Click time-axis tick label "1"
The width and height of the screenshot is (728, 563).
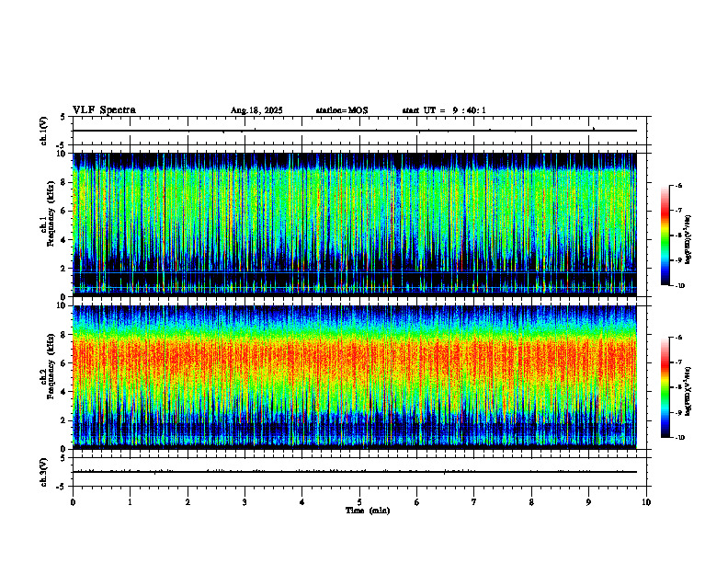pyautogui.click(x=130, y=502)
